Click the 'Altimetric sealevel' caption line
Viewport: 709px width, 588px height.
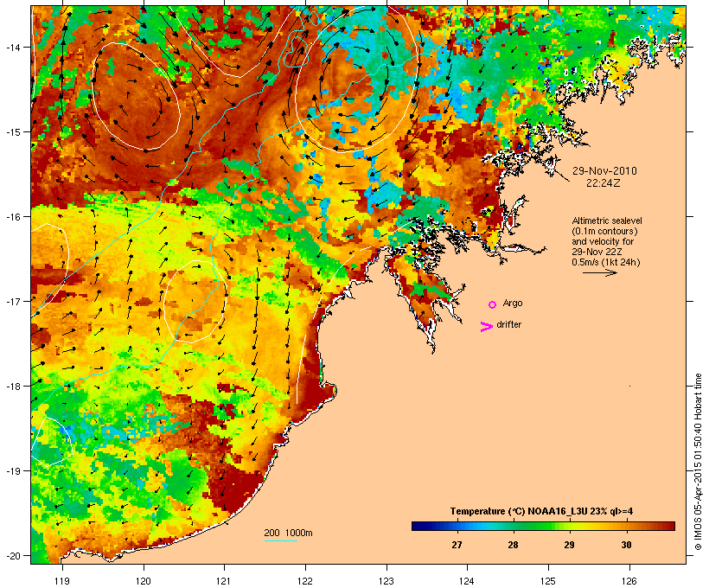click(x=607, y=220)
